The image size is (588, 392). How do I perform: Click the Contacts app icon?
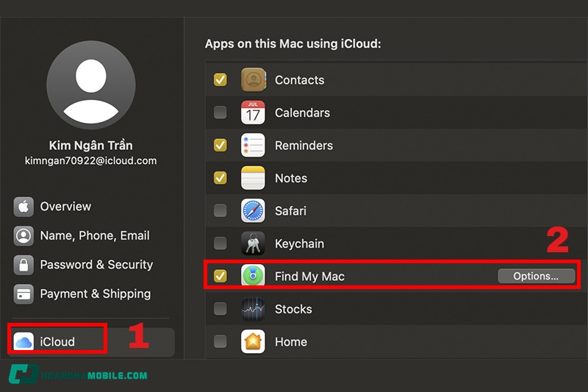253,80
